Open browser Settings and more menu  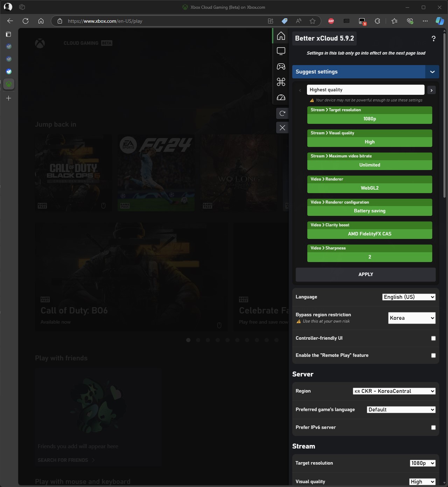pyautogui.click(x=425, y=21)
